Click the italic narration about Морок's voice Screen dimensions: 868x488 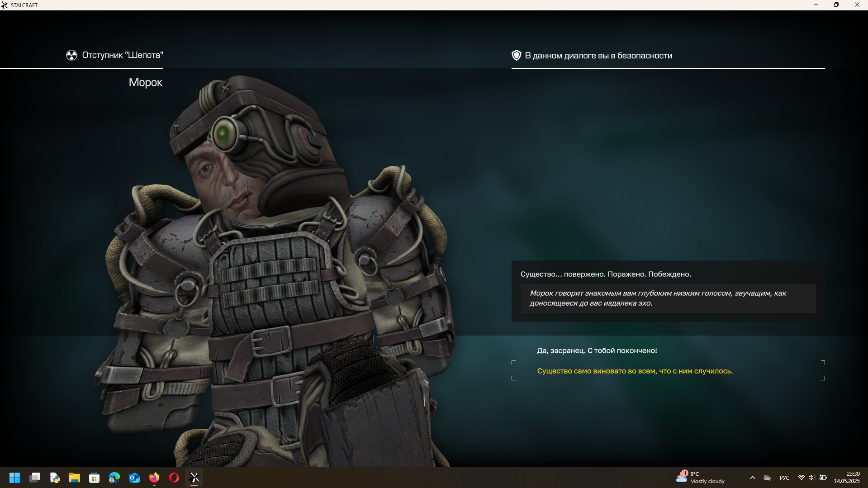[668, 298]
